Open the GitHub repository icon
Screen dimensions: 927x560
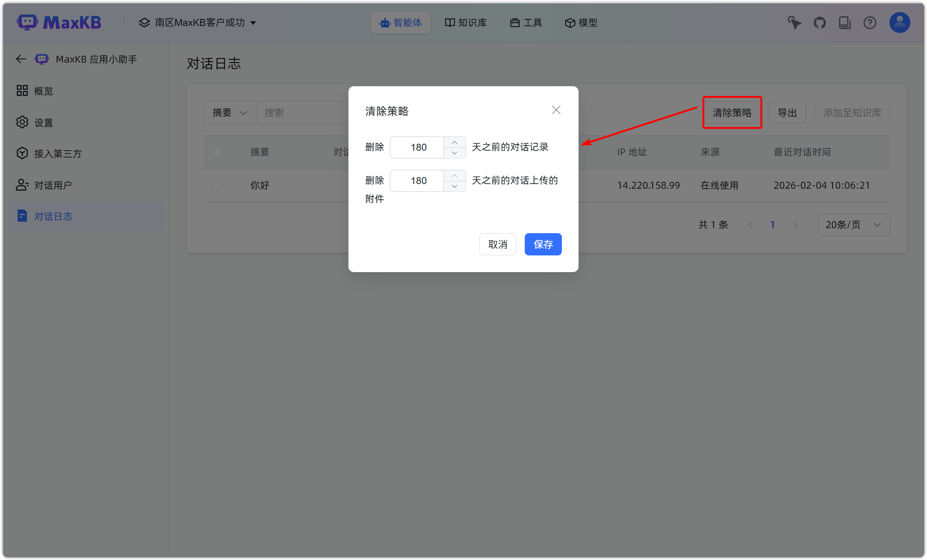click(819, 22)
